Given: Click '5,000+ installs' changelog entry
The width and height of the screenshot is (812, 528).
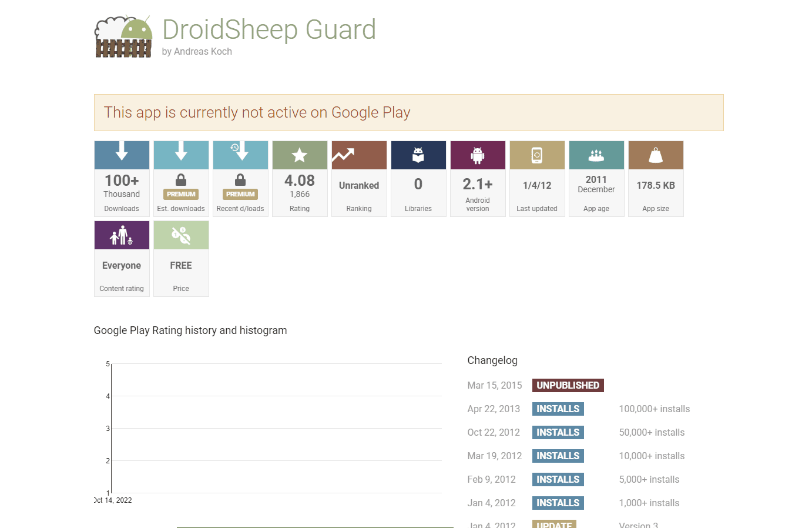Looking at the screenshot, I should [x=649, y=479].
